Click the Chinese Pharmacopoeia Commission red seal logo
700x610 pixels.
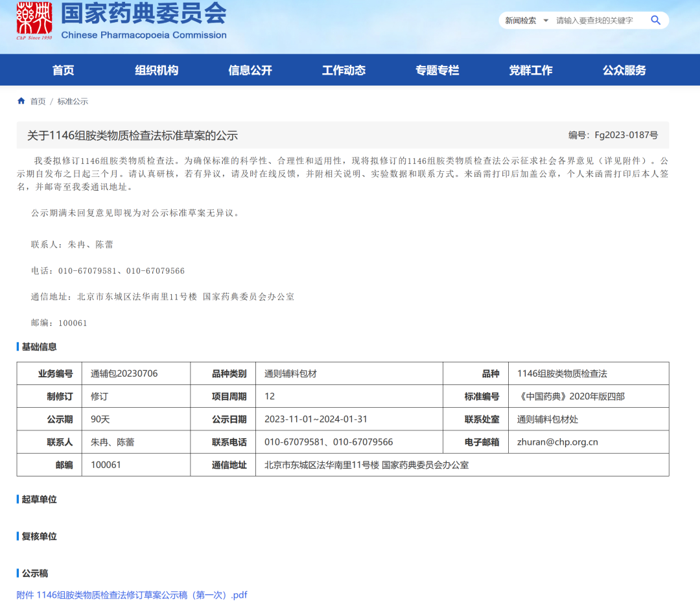(34, 20)
